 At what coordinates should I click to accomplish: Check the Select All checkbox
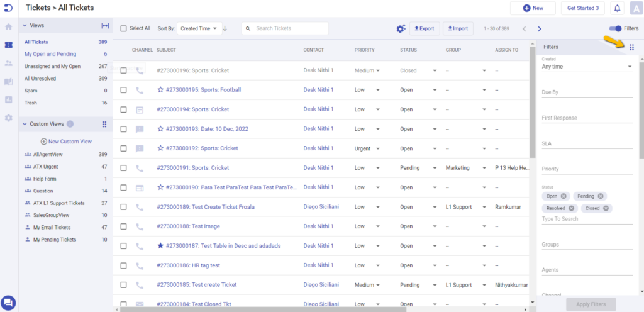tap(123, 29)
